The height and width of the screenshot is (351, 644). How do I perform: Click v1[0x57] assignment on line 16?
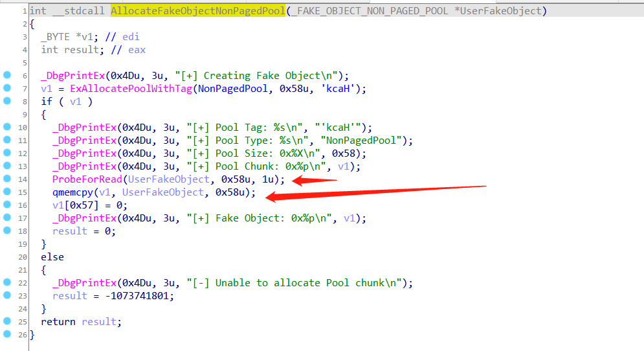coord(90,205)
